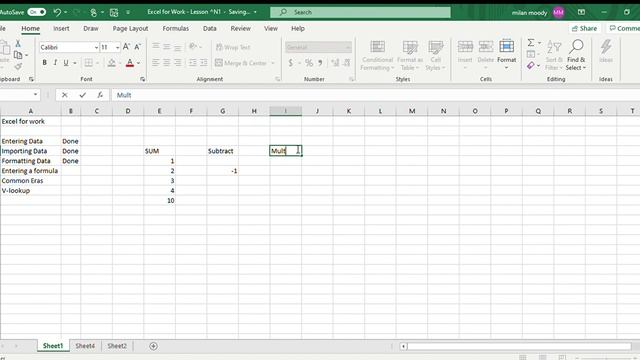Click the milan moody account avatar
Image resolution: width=640 pixels, height=360 pixels.
click(558, 13)
